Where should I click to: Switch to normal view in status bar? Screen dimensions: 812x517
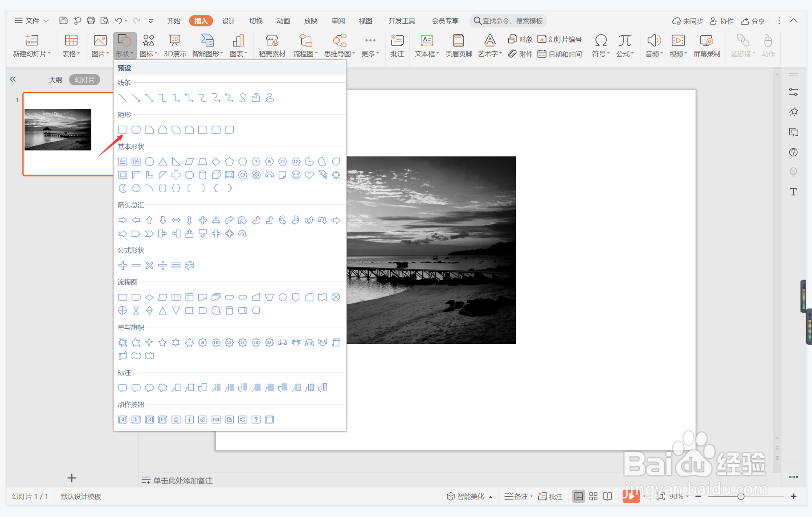578,496
